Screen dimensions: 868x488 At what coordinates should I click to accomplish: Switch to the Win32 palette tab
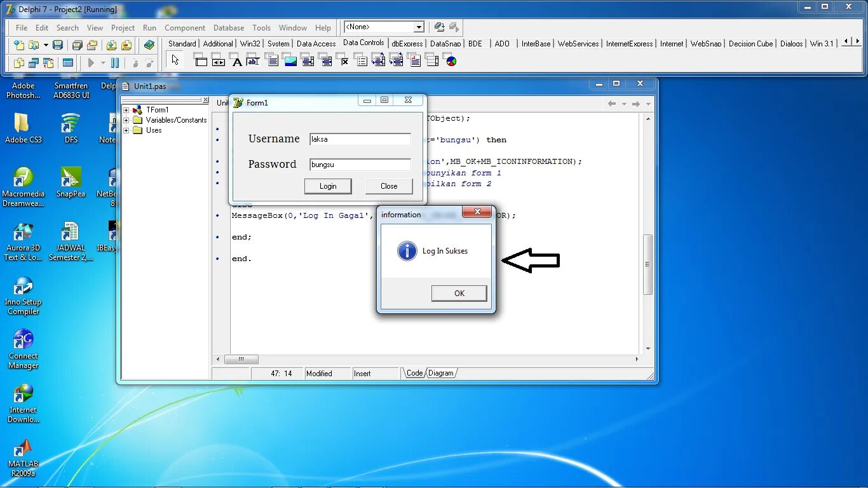250,43
